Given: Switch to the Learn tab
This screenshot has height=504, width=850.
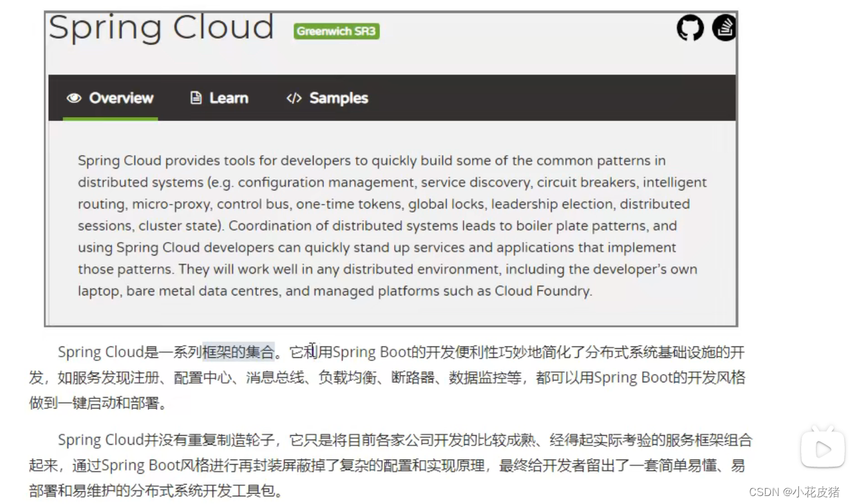Looking at the screenshot, I should pos(219,98).
